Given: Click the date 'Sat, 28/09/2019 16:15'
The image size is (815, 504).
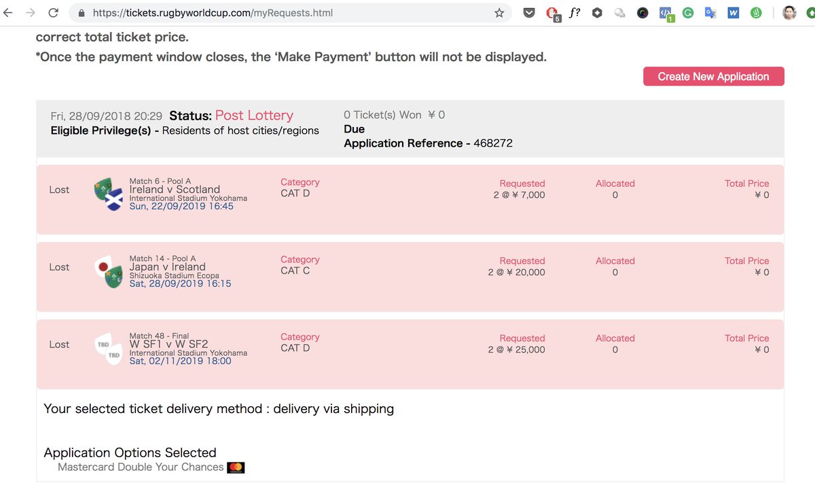Looking at the screenshot, I should 180,283.
